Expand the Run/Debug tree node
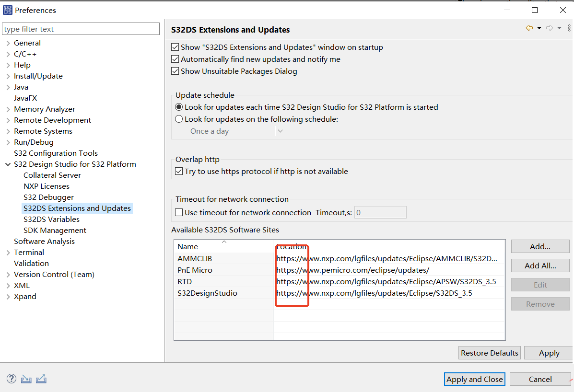The width and height of the screenshot is (574, 392). click(8, 142)
